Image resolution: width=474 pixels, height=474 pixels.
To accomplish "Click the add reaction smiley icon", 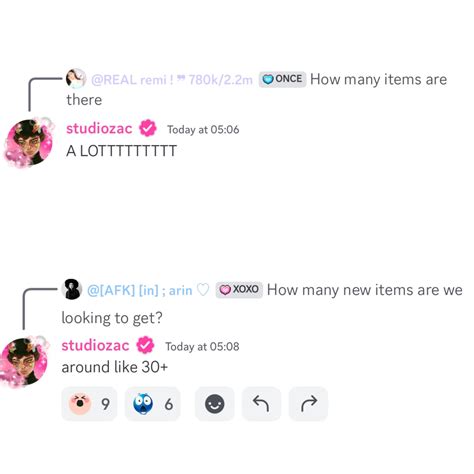I will click(x=214, y=404).
